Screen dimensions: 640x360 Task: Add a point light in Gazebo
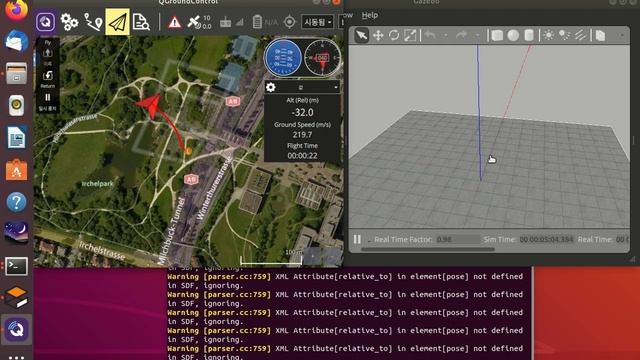tap(549, 36)
